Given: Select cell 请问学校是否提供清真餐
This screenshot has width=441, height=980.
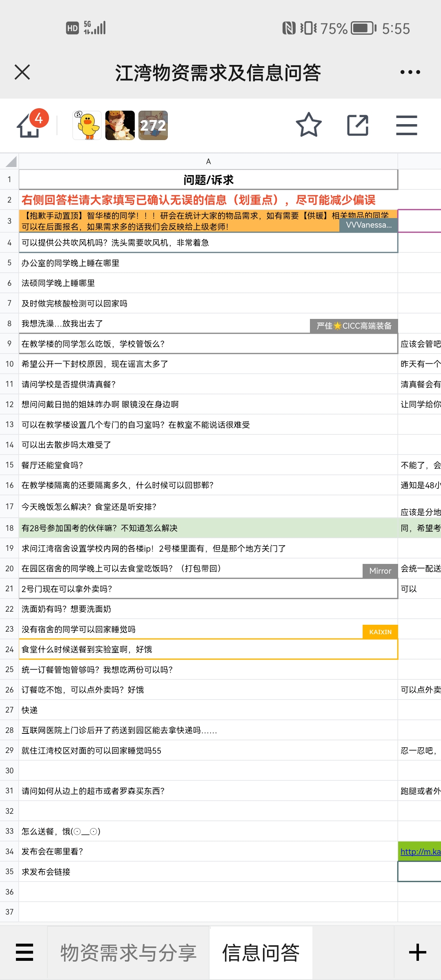Looking at the screenshot, I should point(208,384).
